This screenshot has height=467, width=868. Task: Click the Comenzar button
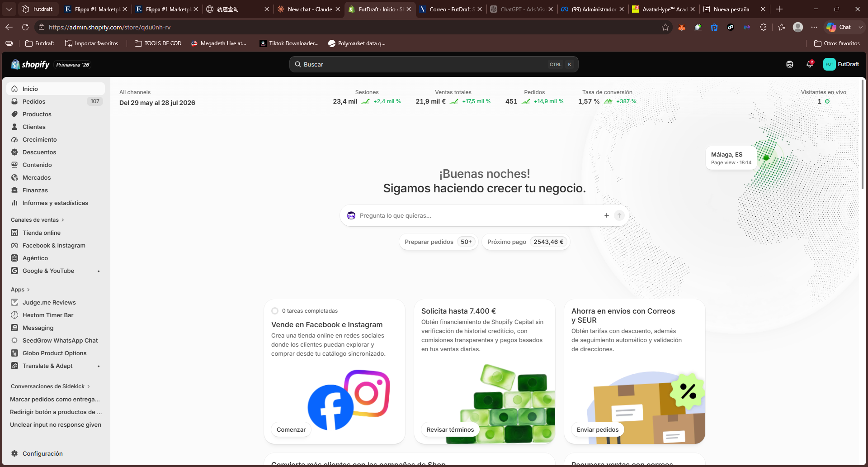click(x=291, y=429)
